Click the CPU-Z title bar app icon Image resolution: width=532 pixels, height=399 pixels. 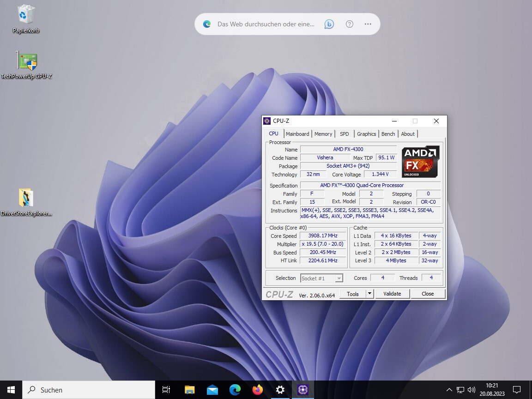pyautogui.click(x=267, y=121)
